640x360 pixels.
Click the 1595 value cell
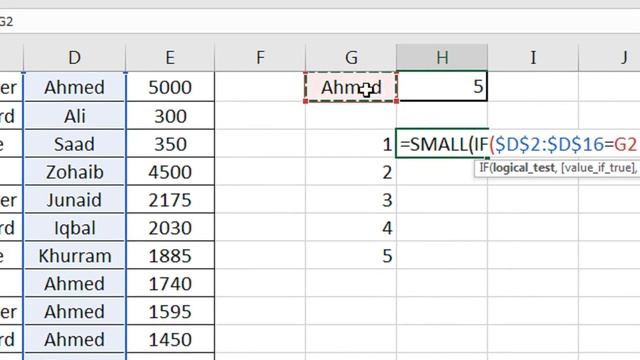[x=170, y=311]
